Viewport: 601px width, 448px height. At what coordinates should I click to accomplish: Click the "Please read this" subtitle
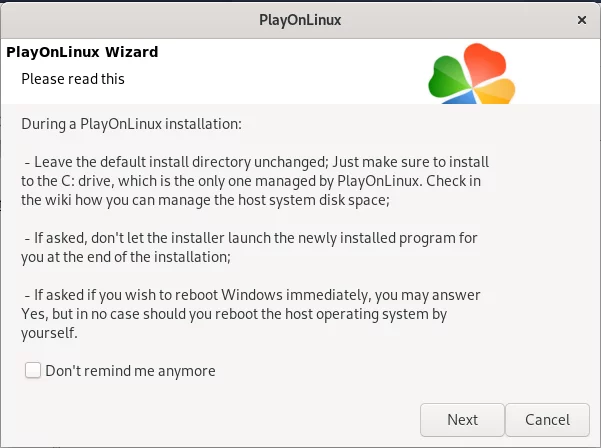pos(73,79)
